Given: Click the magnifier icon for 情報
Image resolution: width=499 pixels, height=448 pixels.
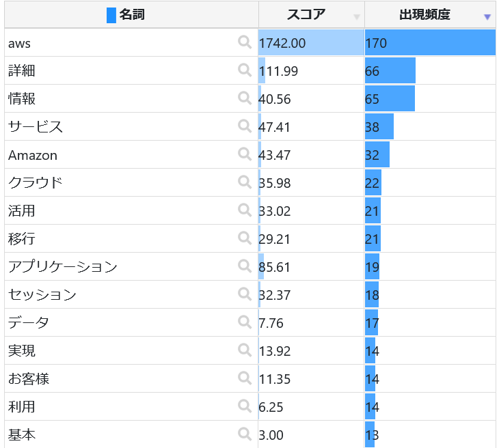Looking at the screenshot, I should click(x=245, y=98).
